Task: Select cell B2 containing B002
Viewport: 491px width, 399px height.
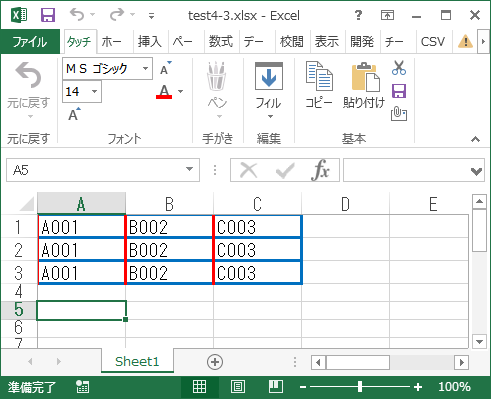Action: pyautogui.click(x=169, y=250)
